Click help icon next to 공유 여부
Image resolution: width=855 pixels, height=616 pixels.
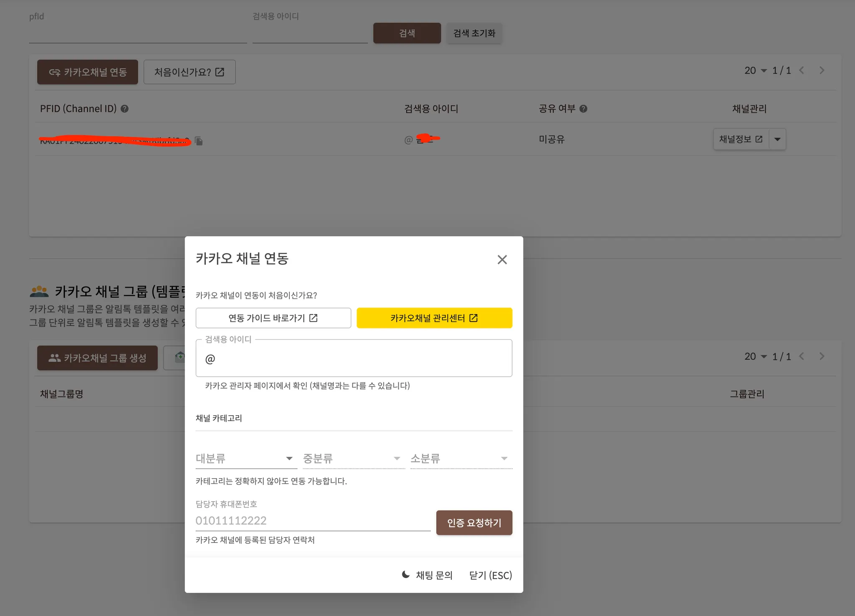583,109
